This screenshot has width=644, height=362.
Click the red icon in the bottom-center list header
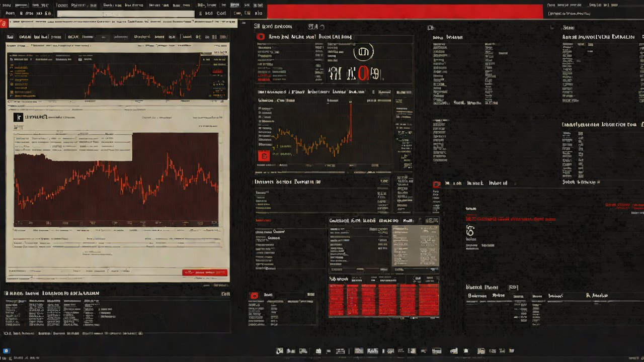pyautogui.click(x=254, y=296)
